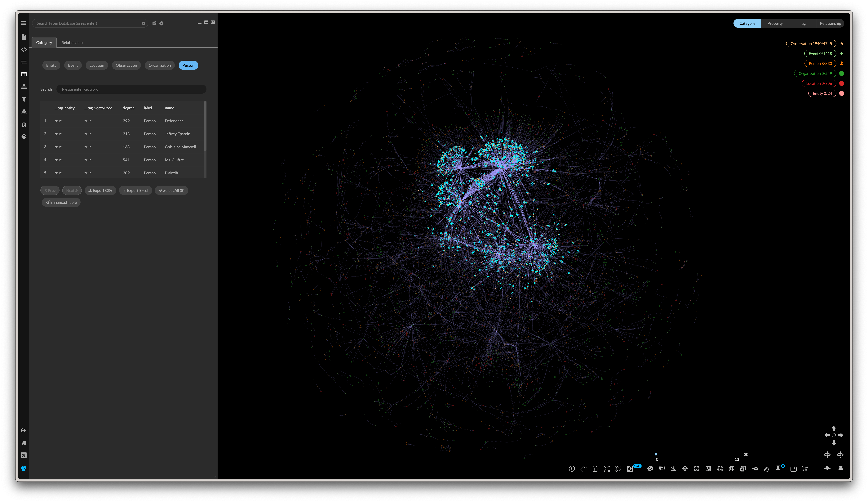
Task: Click the swap arrows sidebar icon
Action: coord(24,62)
